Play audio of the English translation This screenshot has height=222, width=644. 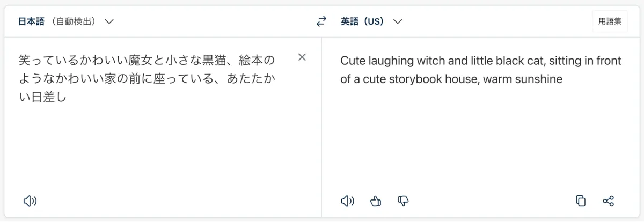348,201
